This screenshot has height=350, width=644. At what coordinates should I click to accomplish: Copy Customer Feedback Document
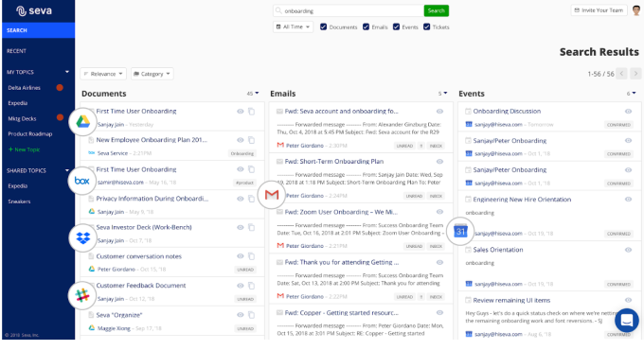251,286
